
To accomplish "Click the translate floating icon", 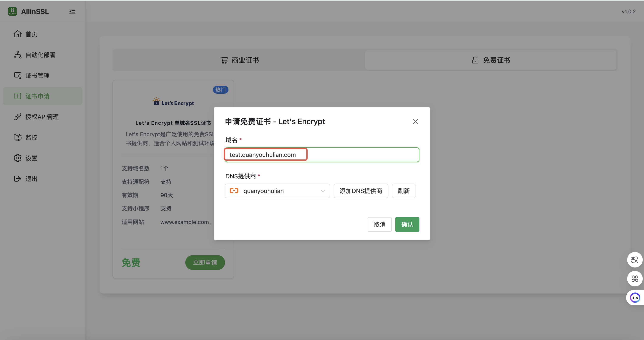I will click(635, 260).
